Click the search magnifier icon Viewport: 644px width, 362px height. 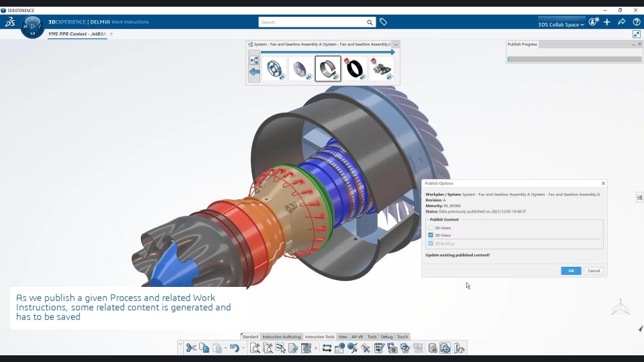(370, 22)
